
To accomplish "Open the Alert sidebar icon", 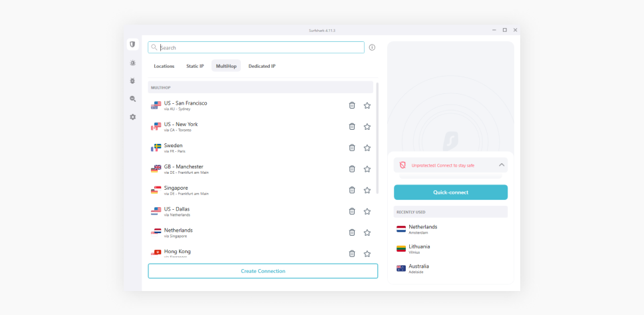I will [132, 63].
